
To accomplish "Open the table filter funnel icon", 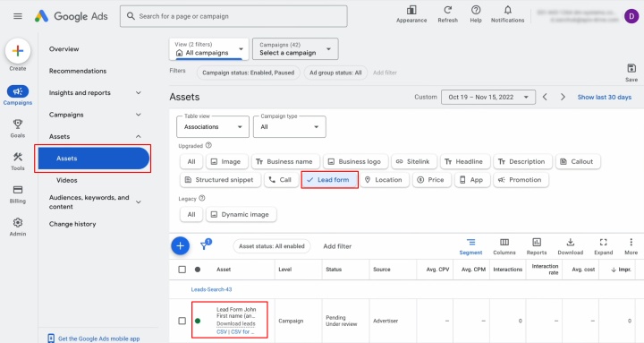I will pyautogui.click(x=204, y=245).
